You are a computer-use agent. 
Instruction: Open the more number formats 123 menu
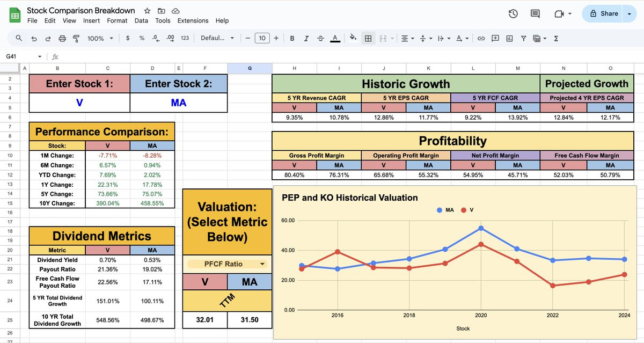pos(185,38)
